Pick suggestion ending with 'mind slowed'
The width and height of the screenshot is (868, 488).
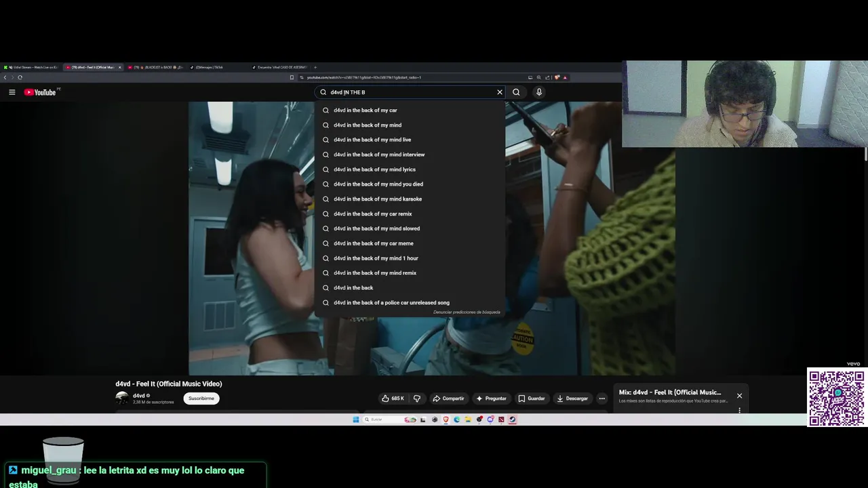pos(411,228)
